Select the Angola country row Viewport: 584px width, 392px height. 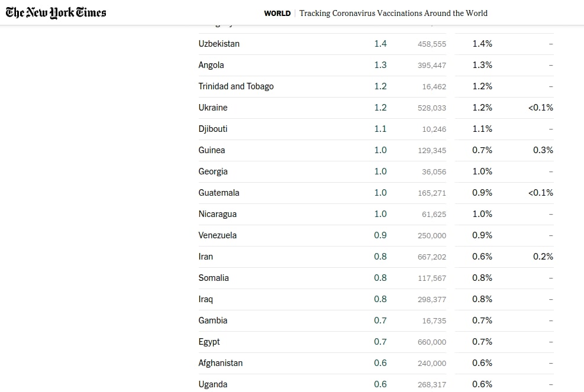(x=376, y=65)
